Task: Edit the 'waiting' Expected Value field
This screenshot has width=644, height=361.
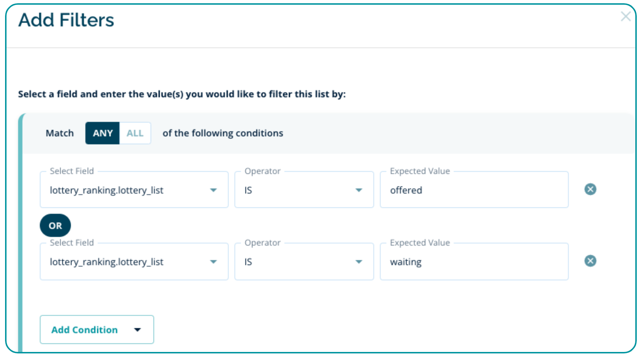Action: point(474,262)
